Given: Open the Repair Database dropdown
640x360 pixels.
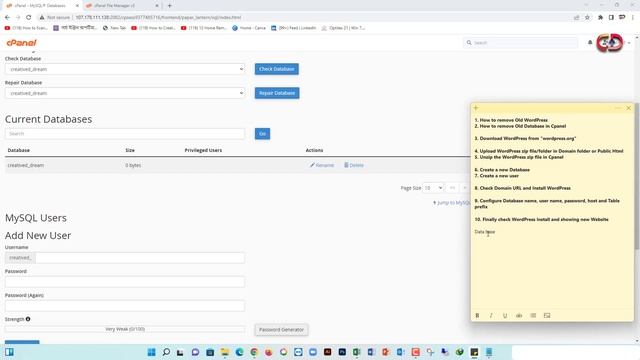Looking at the screenshot, I should click(x=125, y=93).
